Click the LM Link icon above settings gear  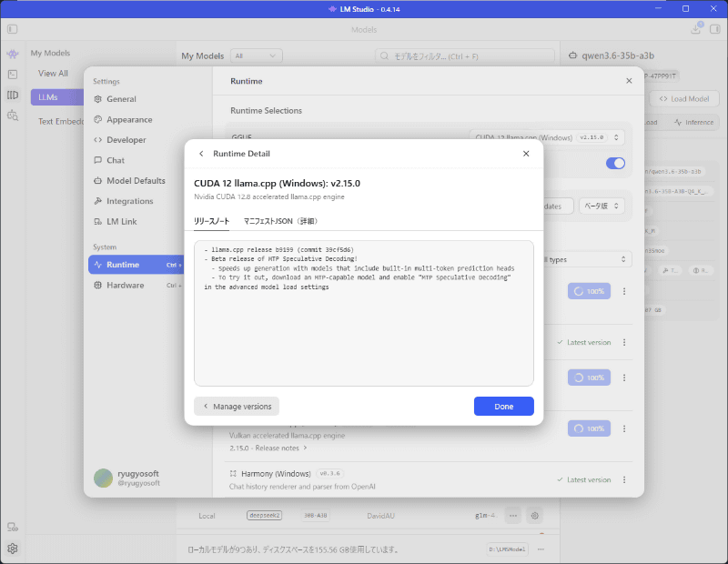tap(13, 528)
